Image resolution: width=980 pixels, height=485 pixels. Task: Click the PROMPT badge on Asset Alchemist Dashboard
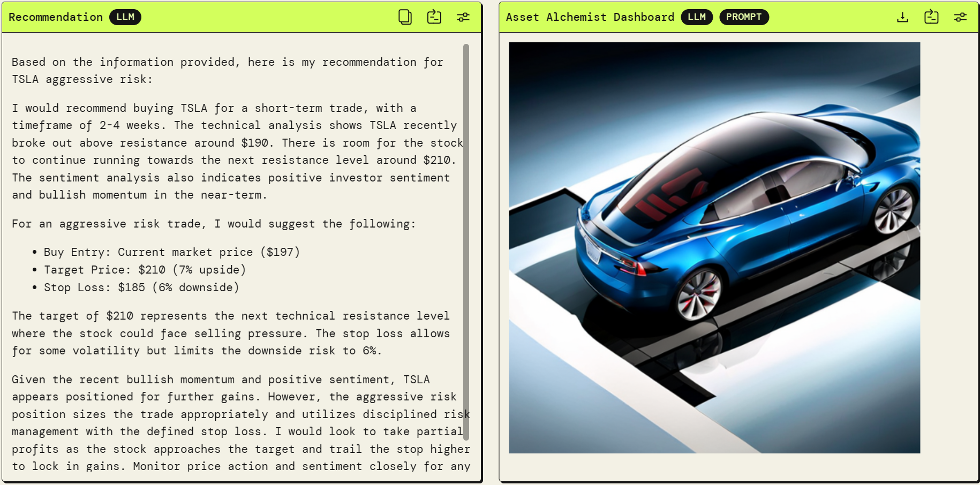744,17
